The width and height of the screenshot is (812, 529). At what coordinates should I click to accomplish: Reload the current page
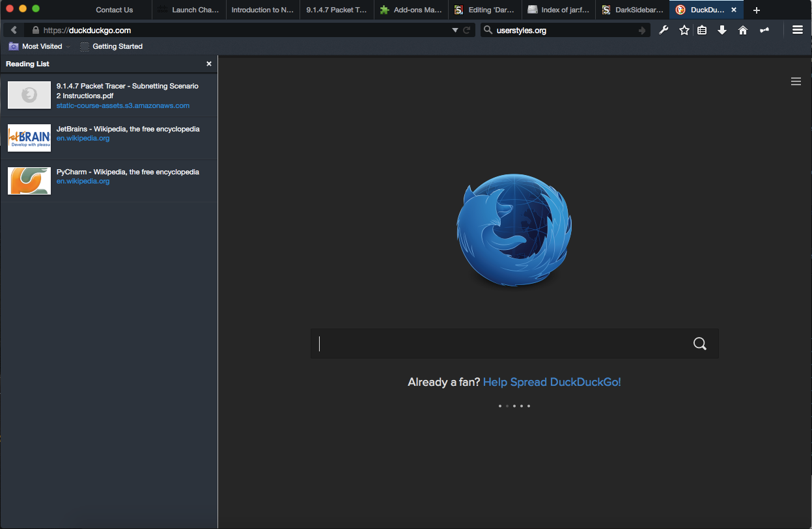466,30
